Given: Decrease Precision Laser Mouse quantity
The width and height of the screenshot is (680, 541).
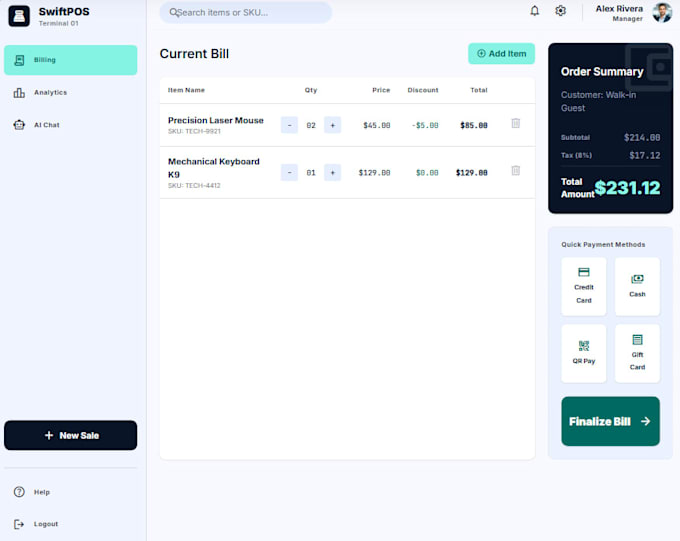Looking at the screenshot, I should 289,125.
